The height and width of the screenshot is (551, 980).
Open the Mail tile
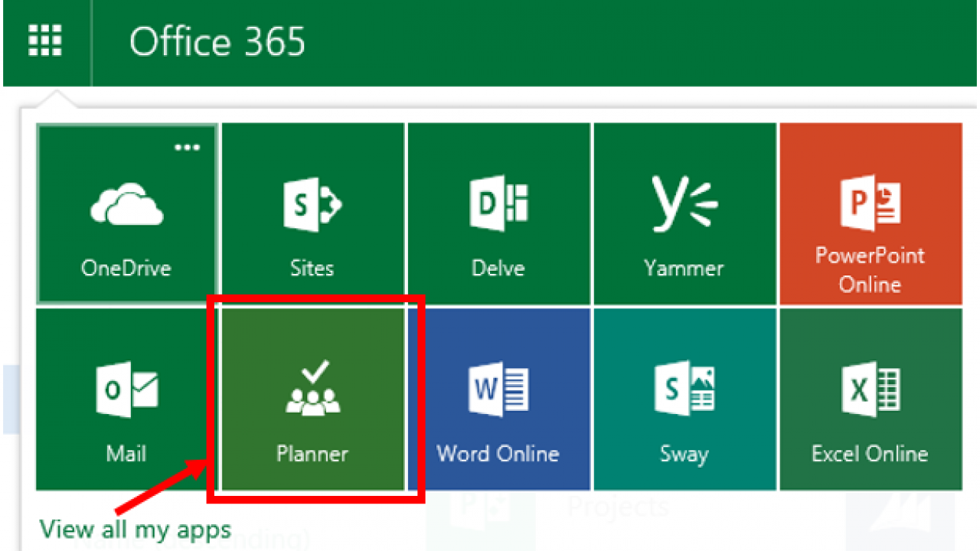[x=127, y=399]
